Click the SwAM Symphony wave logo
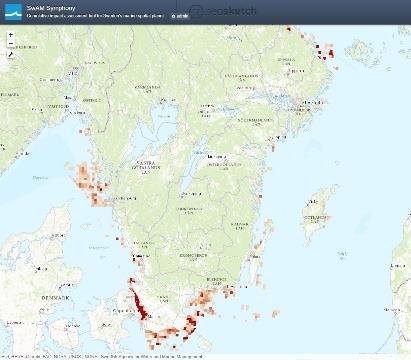Screen dimensions: 411x360 (x=13, y=12)
